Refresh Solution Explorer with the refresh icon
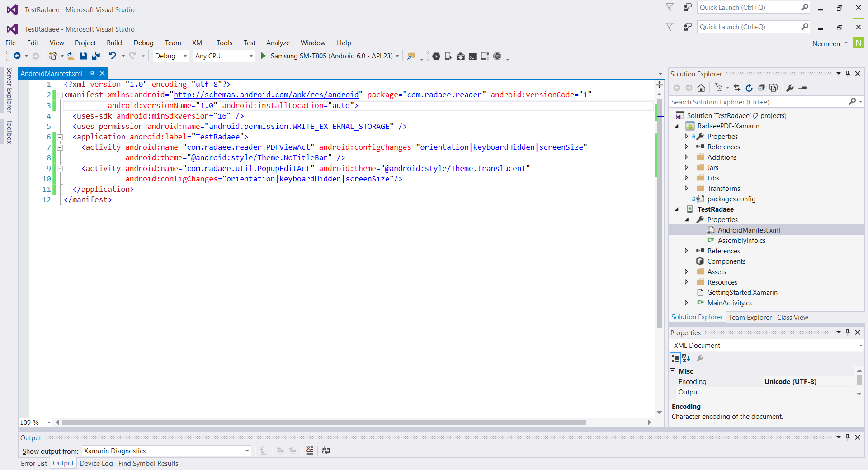Screen dimensions: 868x470 [749, 88]
